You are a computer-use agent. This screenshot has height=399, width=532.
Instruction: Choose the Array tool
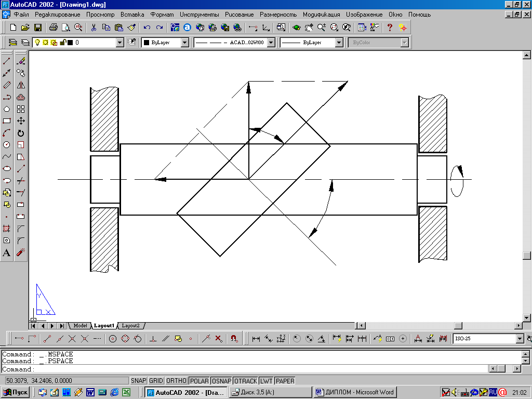21,109
